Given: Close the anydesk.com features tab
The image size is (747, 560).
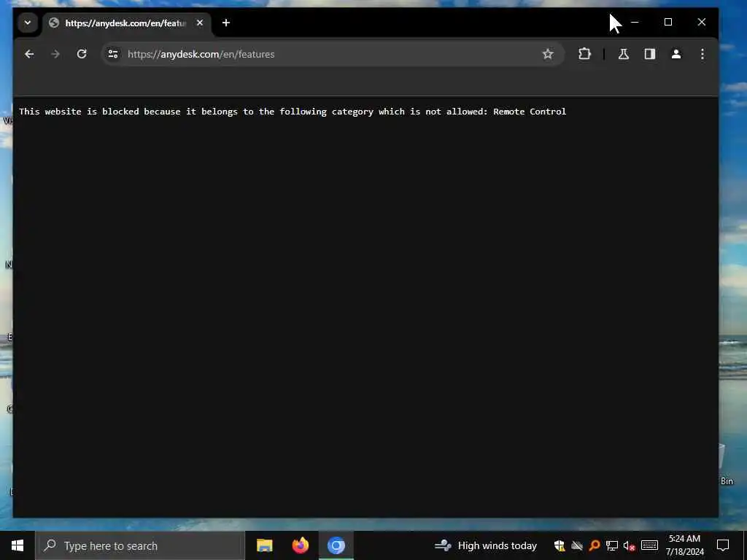Looking at the screenshot, I should (x=200, y=23).
